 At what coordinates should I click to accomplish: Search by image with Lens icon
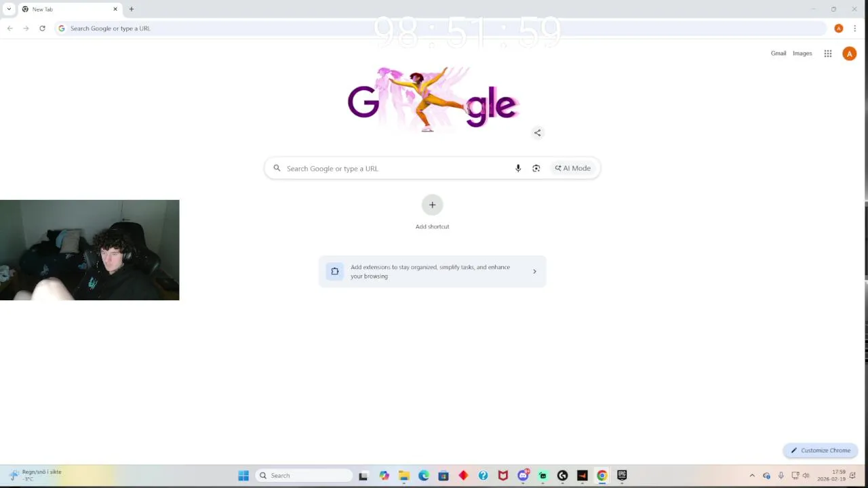pyautogui.click(x=536, y=168)
